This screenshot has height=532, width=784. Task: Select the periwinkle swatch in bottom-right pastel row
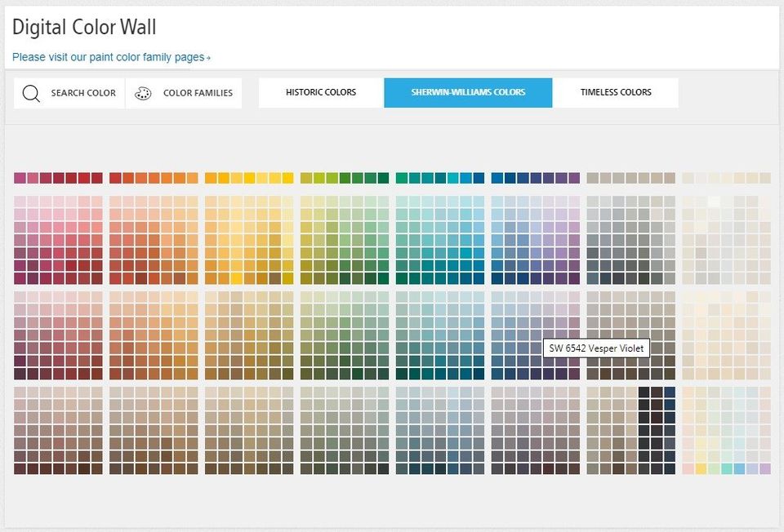pyautogui.click(x=752, y=468)
